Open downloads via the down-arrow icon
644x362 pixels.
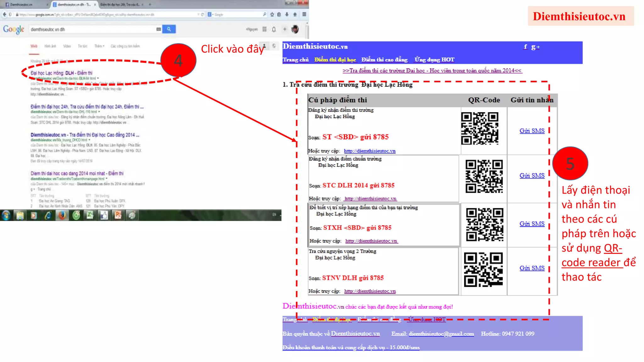(x=287, y=14)
